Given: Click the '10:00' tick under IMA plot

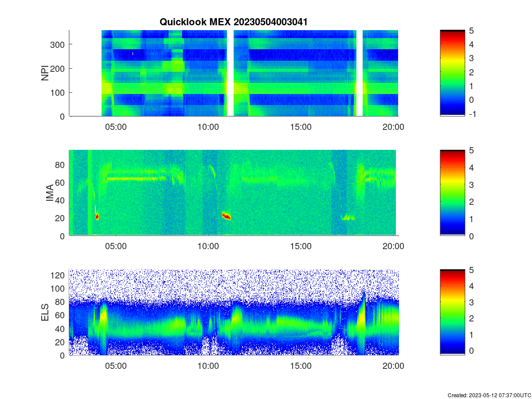Looking at the screenshot, I should tap(208, 246).
